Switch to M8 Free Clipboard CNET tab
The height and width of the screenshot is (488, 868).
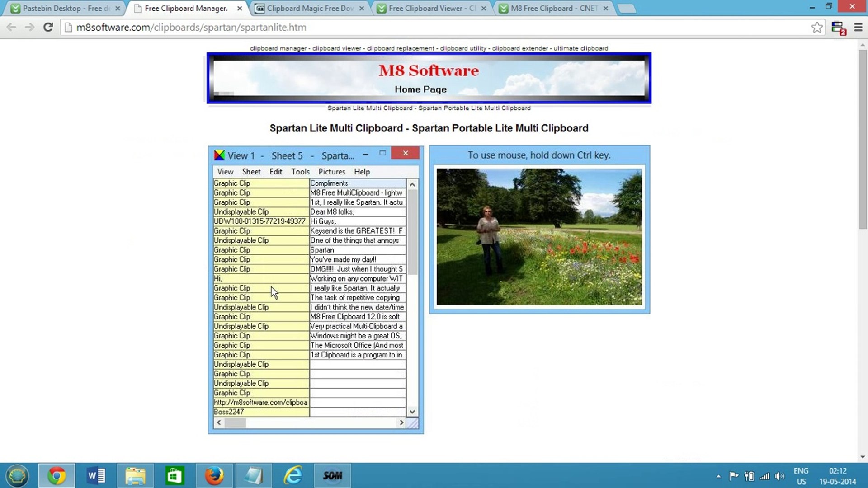click(554, 8)
